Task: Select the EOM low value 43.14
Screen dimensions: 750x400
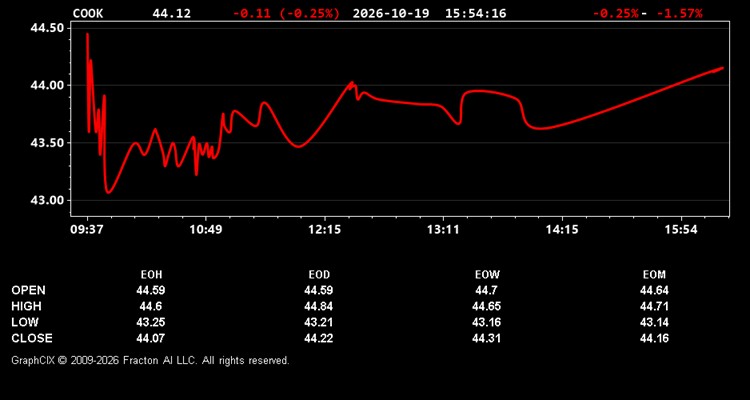Action: pos(654,322)
